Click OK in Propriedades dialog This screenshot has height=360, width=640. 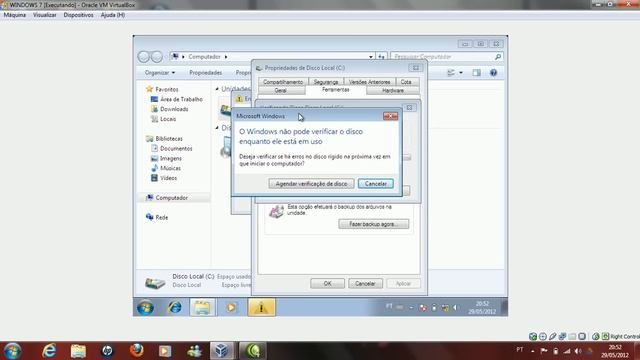[x=327, y=283]
